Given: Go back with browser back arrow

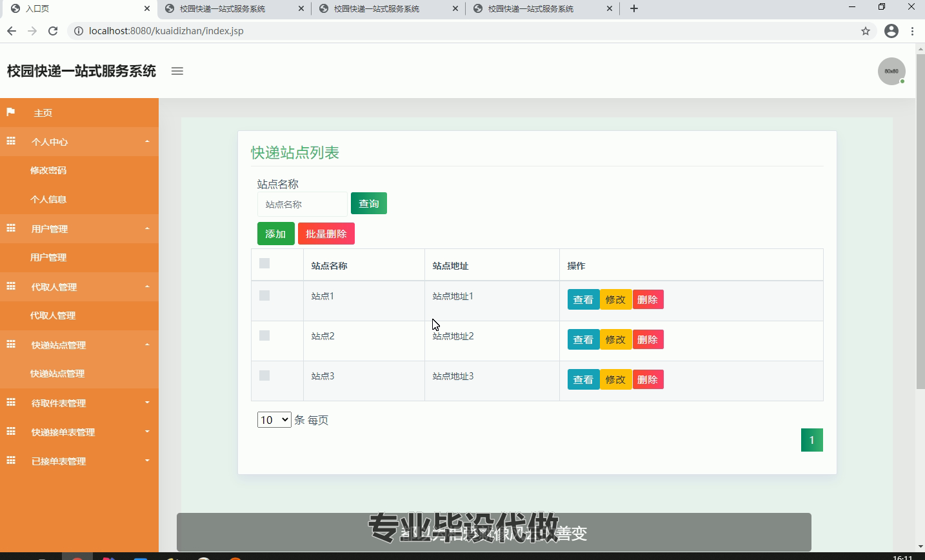Looking at the screenshot, I should [x=12, y=31].
